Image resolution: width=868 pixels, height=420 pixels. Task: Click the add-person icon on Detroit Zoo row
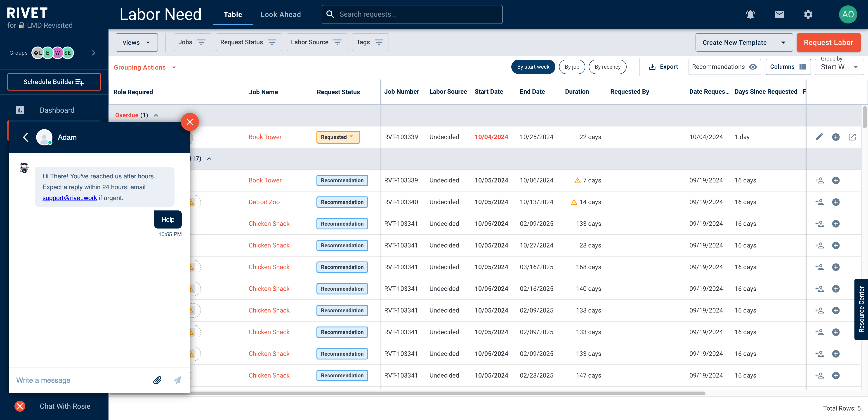click(x=819, y=202)
